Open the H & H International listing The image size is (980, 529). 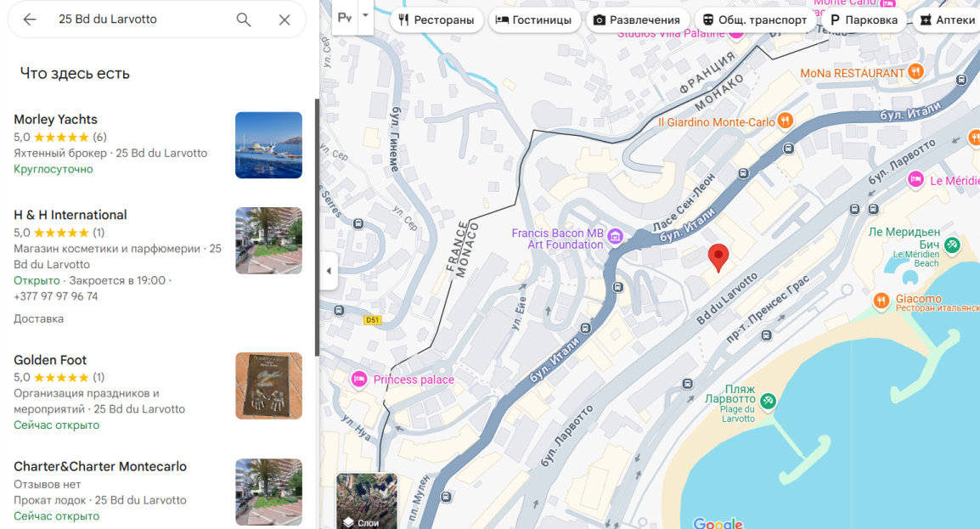pyautogui.click(x=155, y=267)
